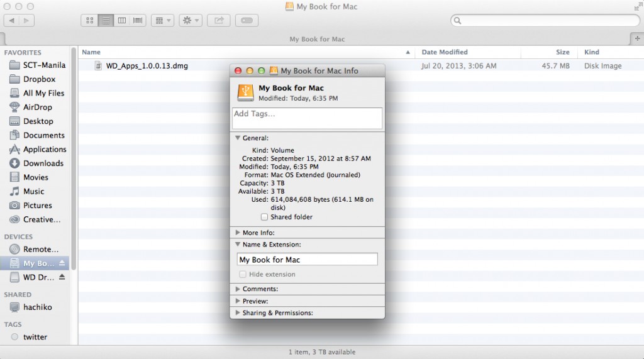Screen dimensions: 644x359
Task: Click the Edit Tags toolbar button
Action: pyautogui.click(x=247, y=21)
